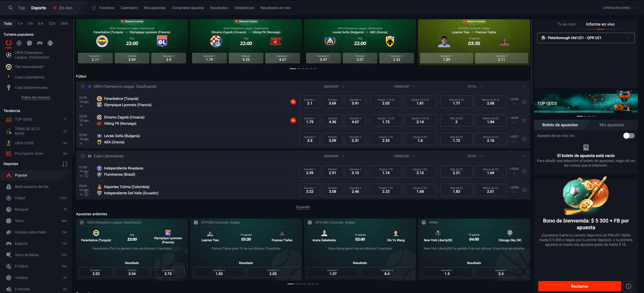644x293 pixels.
Task: Click the Reclamar bonus button
Action: (x=579, y=286)
